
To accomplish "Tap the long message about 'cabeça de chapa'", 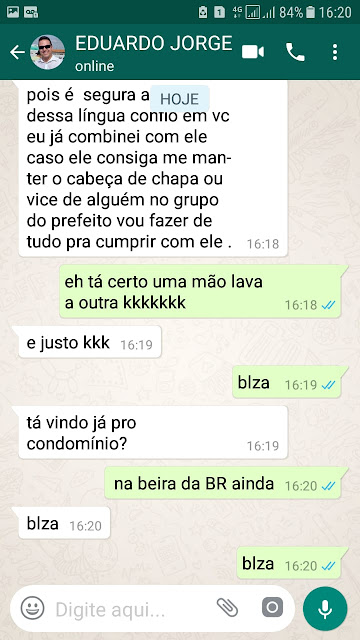I will [x=153, y=169].
